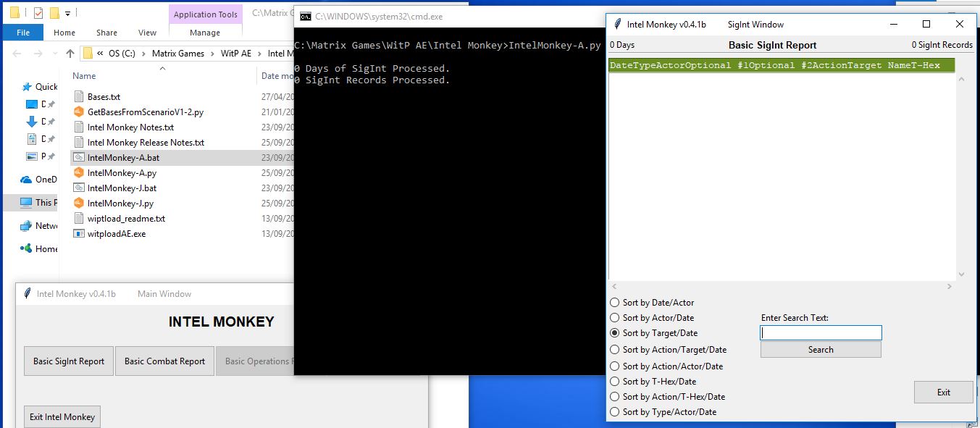Screen dimensions: 980x428
Task: Select Sort by Date/Actor radio button
Action: click(615, 303)
